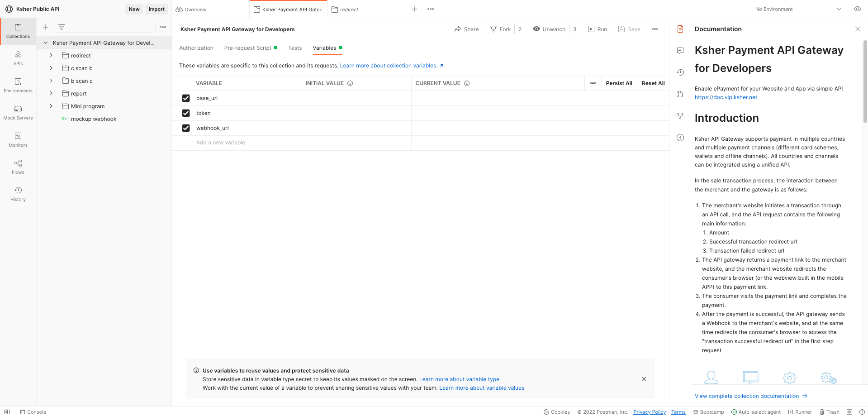Expand the report folder
The height and width of the screenshot is (416, 868).
51,93
